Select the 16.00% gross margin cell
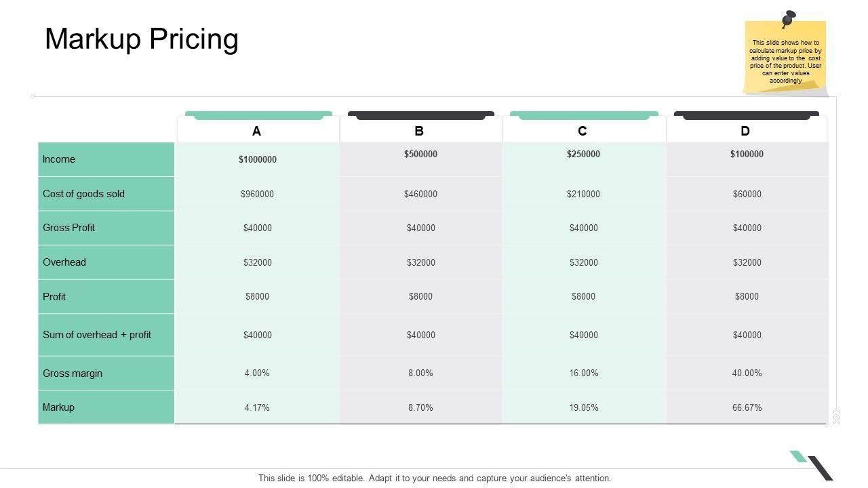This screenshot has width=868, height=488. pyautogui.click(x=584, y=373)
